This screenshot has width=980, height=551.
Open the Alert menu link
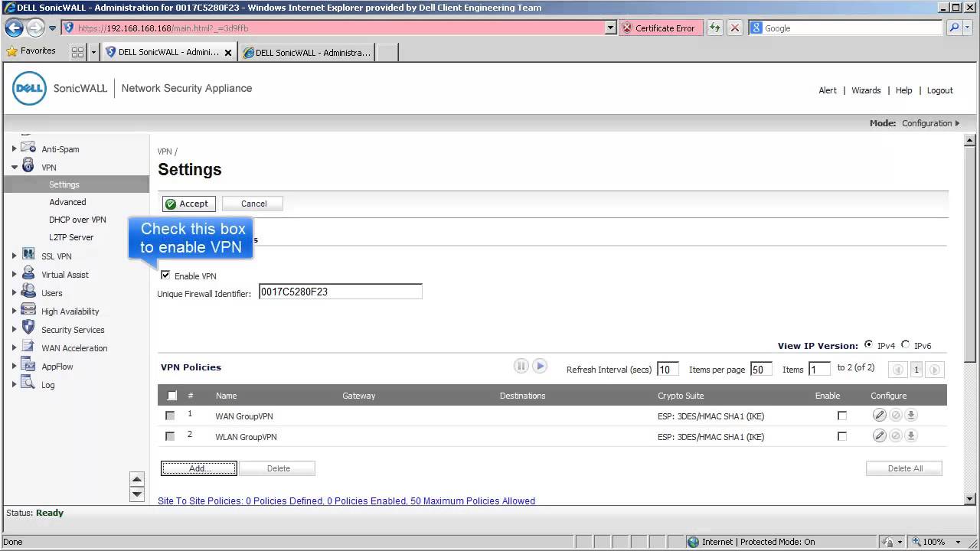pyautogui.click(x=828, y=90)
